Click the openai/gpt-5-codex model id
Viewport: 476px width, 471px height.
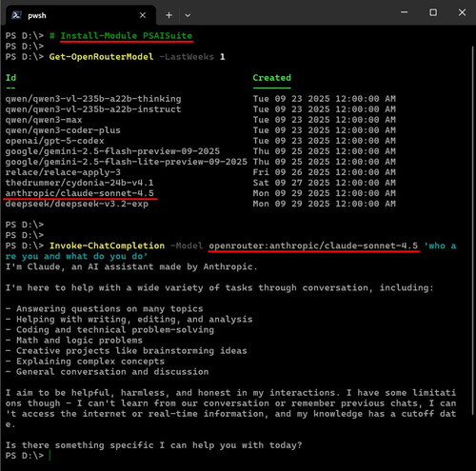54,141
